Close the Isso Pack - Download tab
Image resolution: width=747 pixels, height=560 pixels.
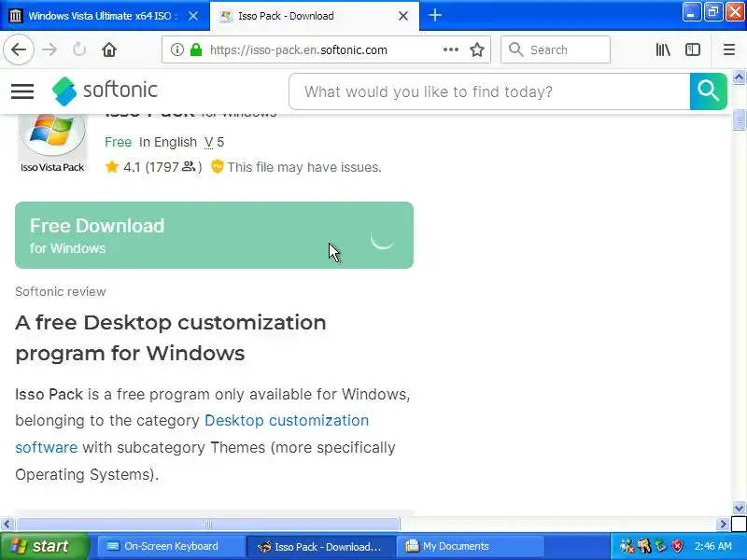pyautogui.click(x=403, y=16)
